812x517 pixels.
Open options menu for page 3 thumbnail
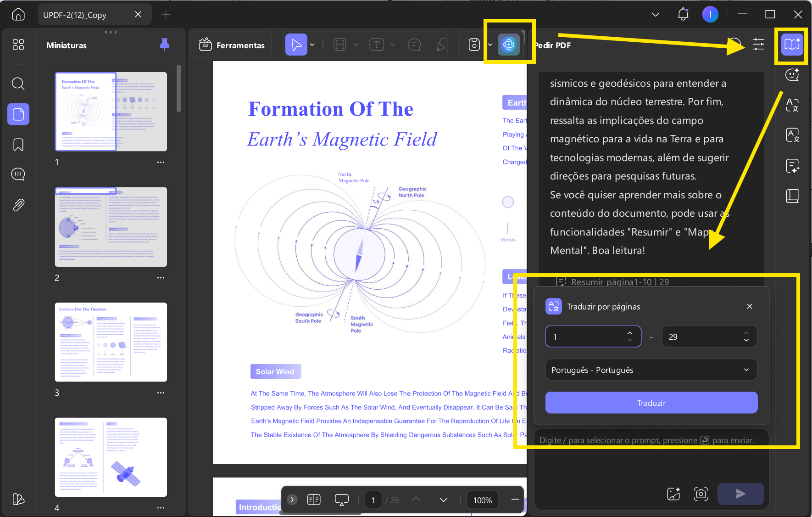pos(161,393)
